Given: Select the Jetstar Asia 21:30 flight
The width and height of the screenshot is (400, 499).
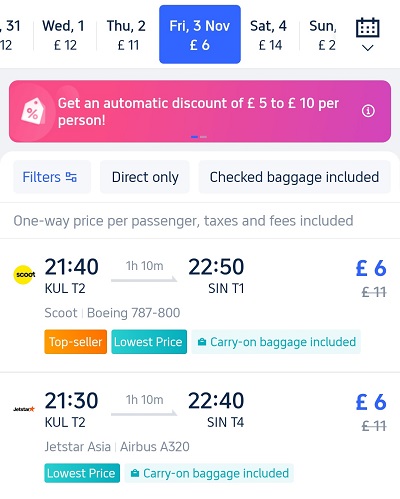Looking at the screenshot, I should [200, 435].
